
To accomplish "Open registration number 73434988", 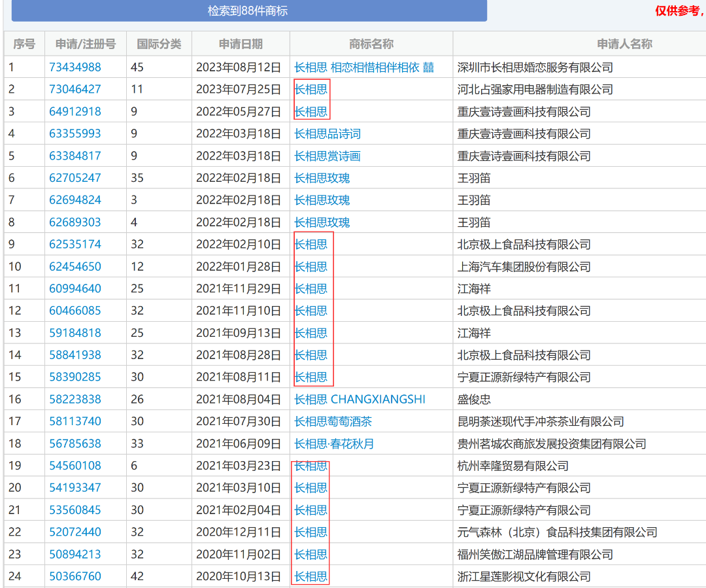I will pos(75,67).
